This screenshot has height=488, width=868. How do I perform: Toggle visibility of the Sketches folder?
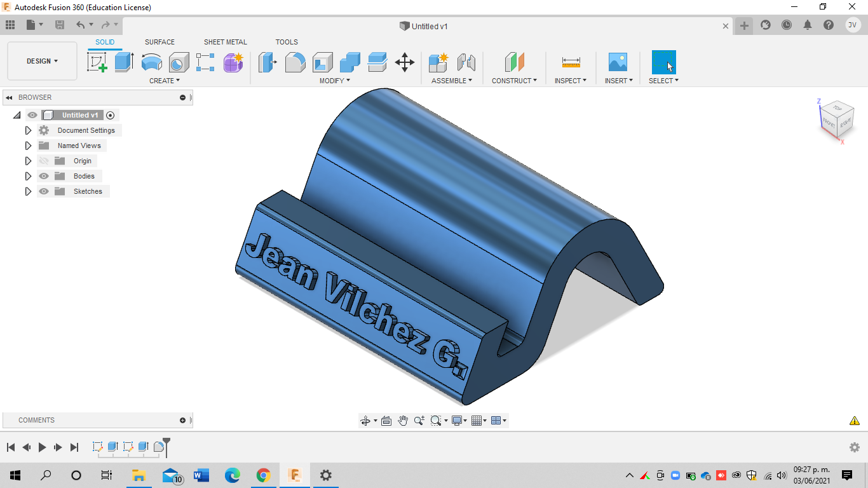point(43,191)
